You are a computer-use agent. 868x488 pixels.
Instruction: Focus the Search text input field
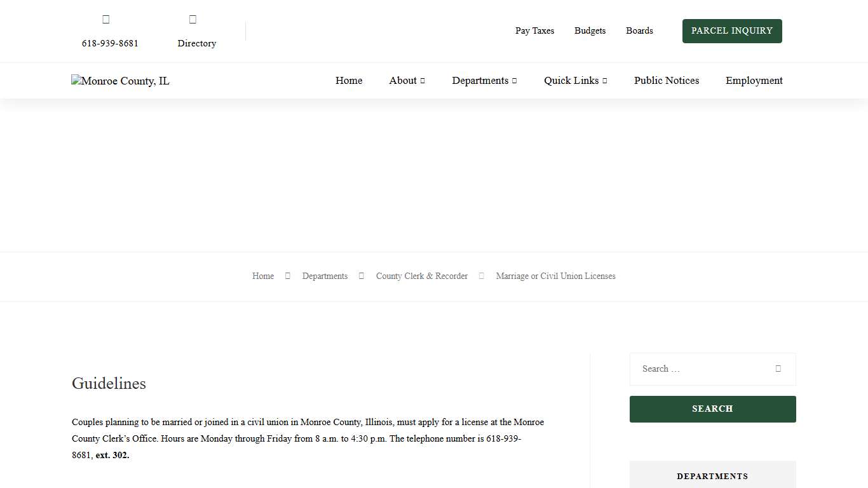click(x=699, y=369)
